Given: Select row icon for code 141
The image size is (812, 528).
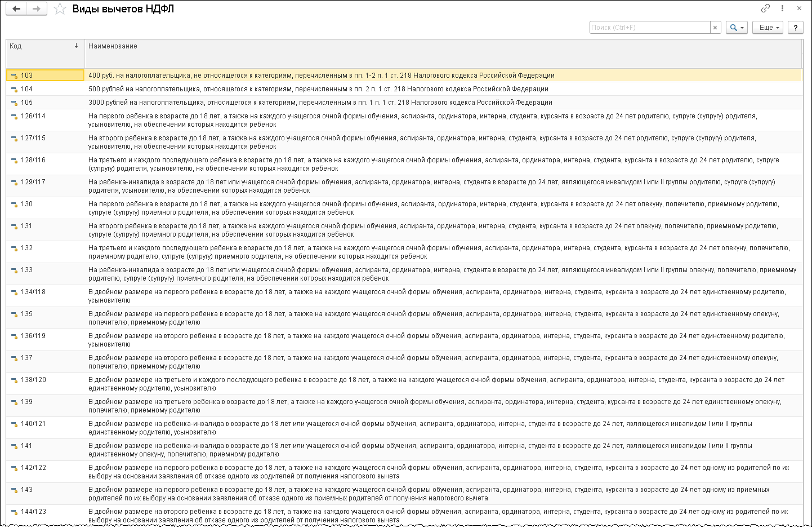Looking at the screenshot, I should 15,446.
